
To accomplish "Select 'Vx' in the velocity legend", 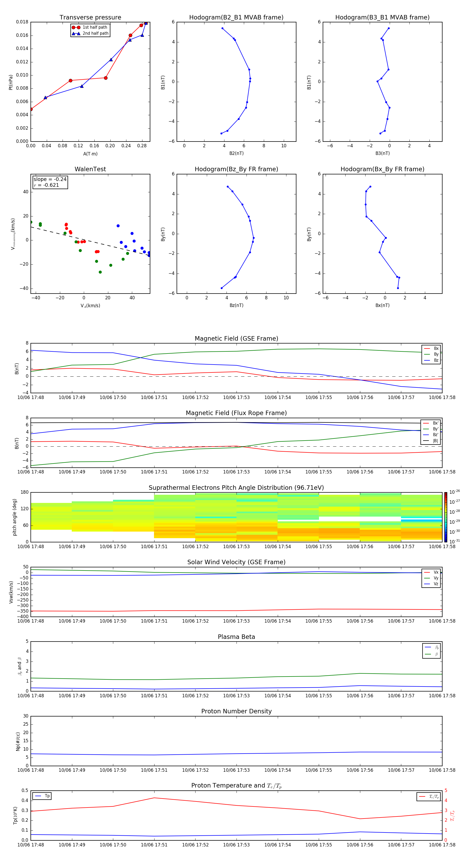I will (x=431, y=572).
